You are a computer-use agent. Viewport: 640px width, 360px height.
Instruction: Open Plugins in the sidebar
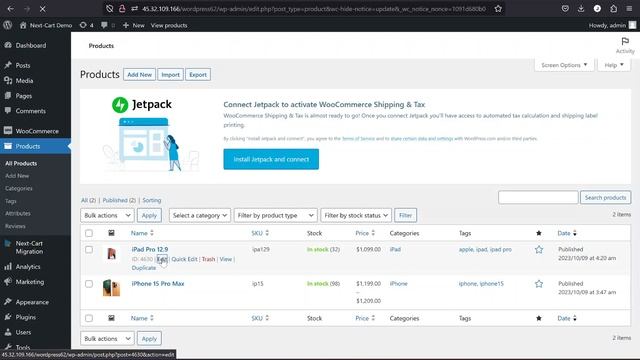[25, 317]
